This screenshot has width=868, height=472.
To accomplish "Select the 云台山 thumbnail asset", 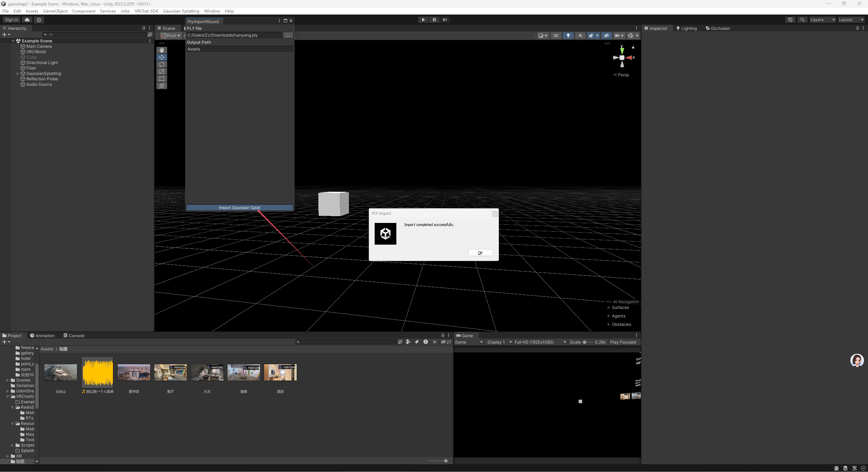I will [x=61, y=373].
